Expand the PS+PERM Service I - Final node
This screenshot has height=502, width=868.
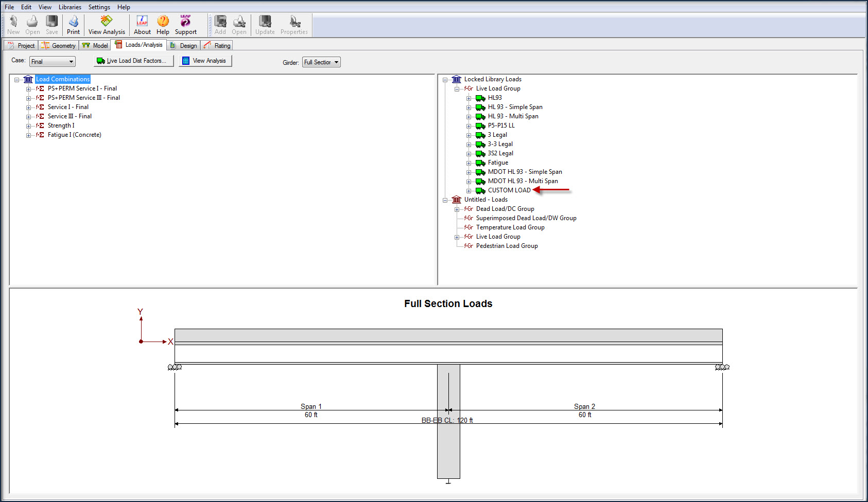click(x=29, y=89)
